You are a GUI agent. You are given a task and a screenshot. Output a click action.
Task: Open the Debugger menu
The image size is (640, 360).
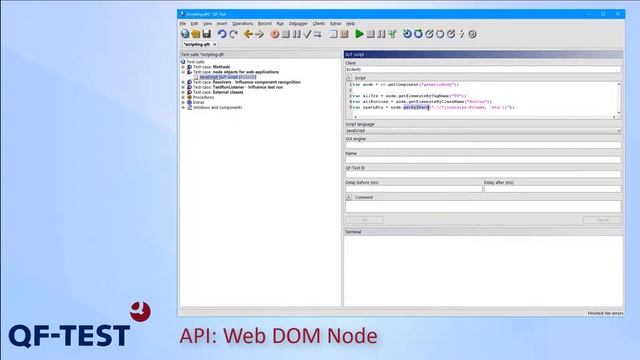click(298, 24)
